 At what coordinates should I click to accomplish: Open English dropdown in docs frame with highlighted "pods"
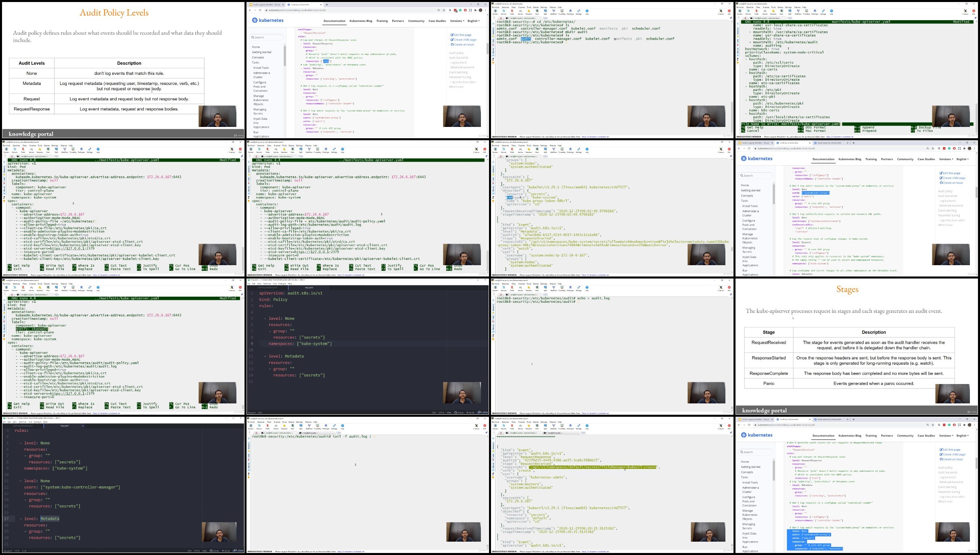pyautogui.click(x=473, y=21)
